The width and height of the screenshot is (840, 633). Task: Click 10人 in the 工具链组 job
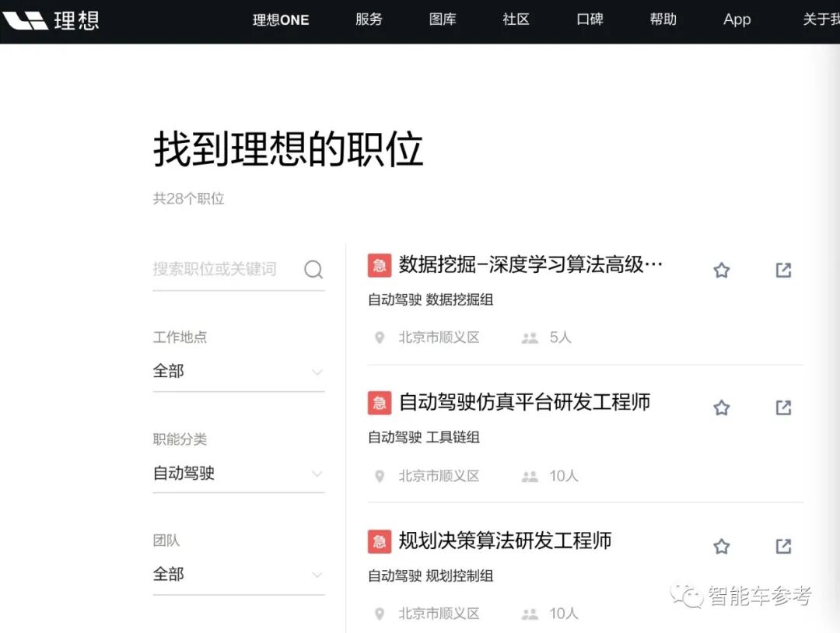[x=564, y=476]
